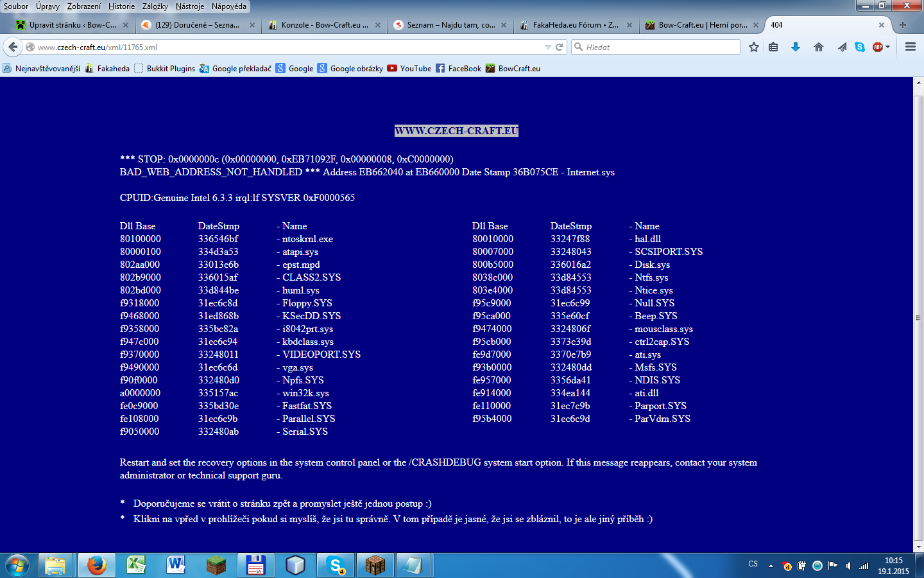
Task: Open Excel from the taskbar
Action: (x=136, y=565)
